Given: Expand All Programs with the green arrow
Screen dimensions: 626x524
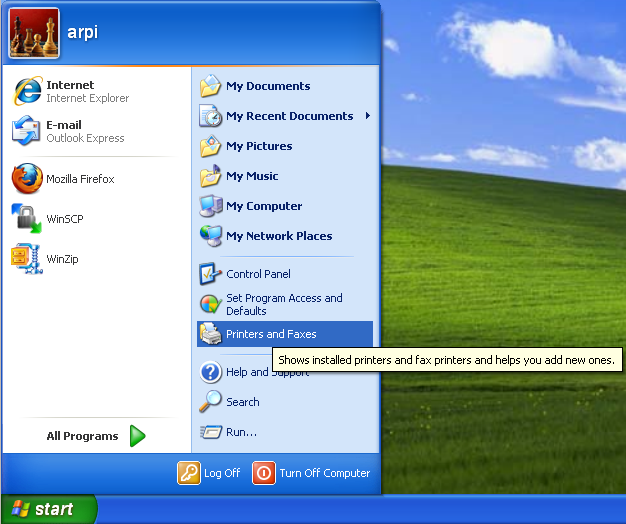Looking at the screenshot, I should point(138,436).
